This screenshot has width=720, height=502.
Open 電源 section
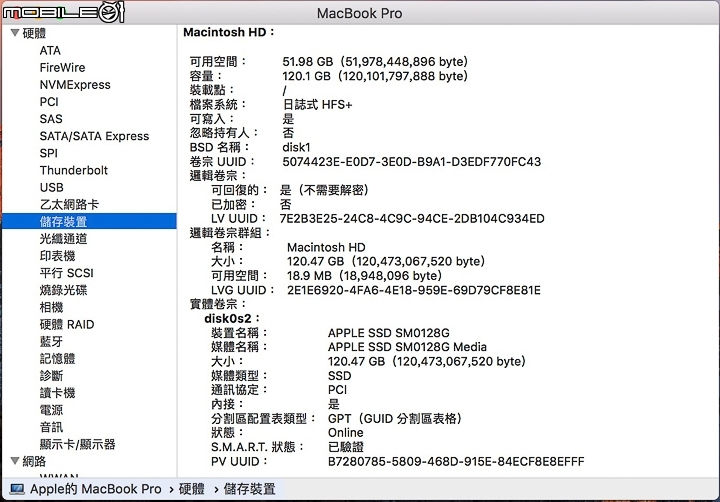[51, 410]
